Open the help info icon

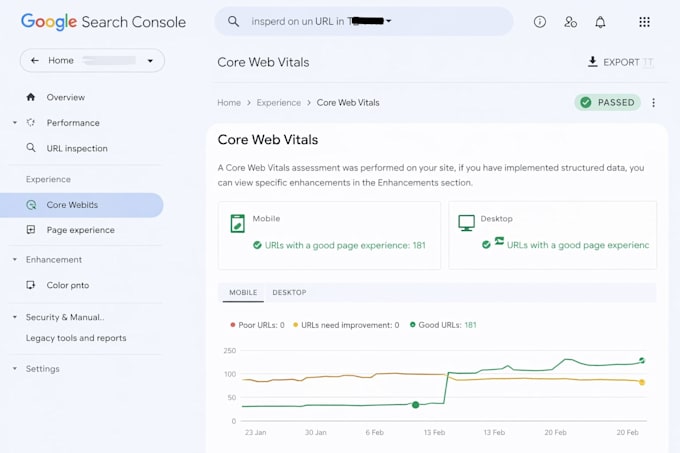pyautogui.click(x=539, y=22)
